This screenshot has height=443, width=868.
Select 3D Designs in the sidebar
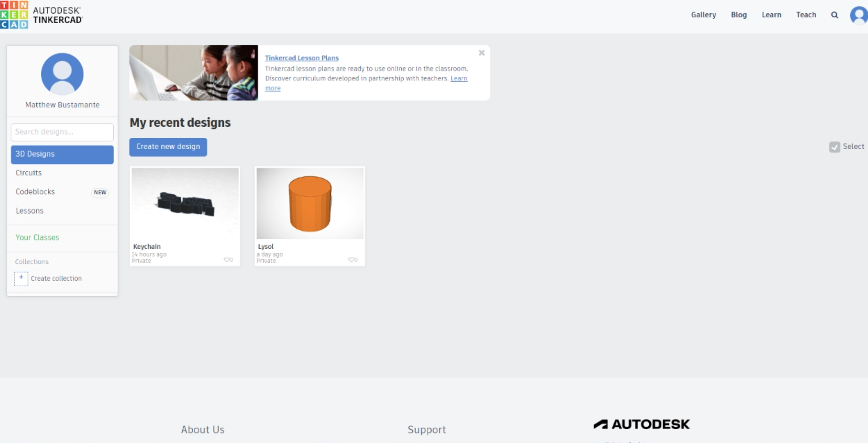coord(62,154)
